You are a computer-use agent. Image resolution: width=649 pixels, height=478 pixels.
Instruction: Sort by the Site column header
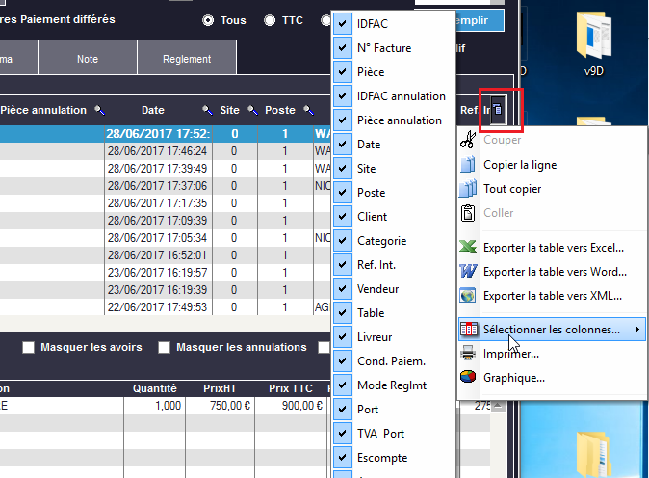pos(229,110)
